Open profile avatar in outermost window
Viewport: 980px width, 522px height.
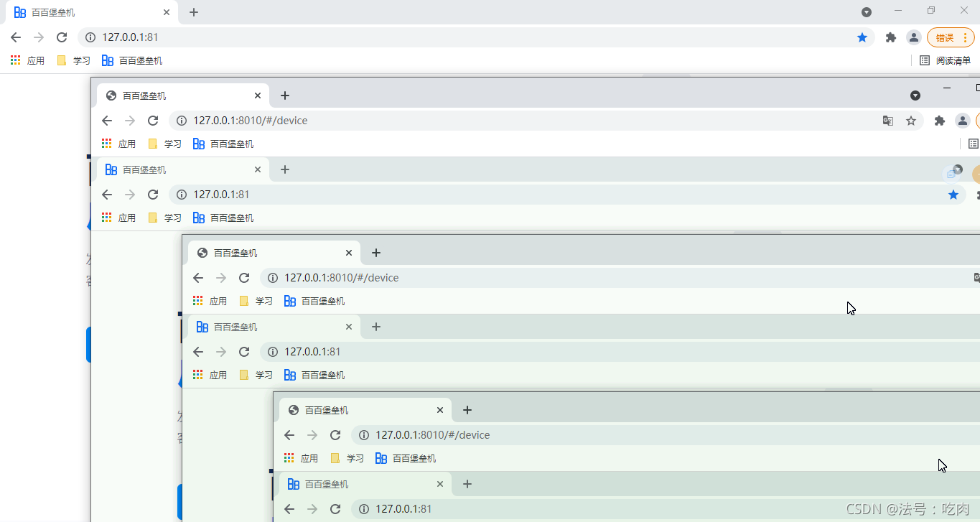pyautogui.click(x=913, y=37)
